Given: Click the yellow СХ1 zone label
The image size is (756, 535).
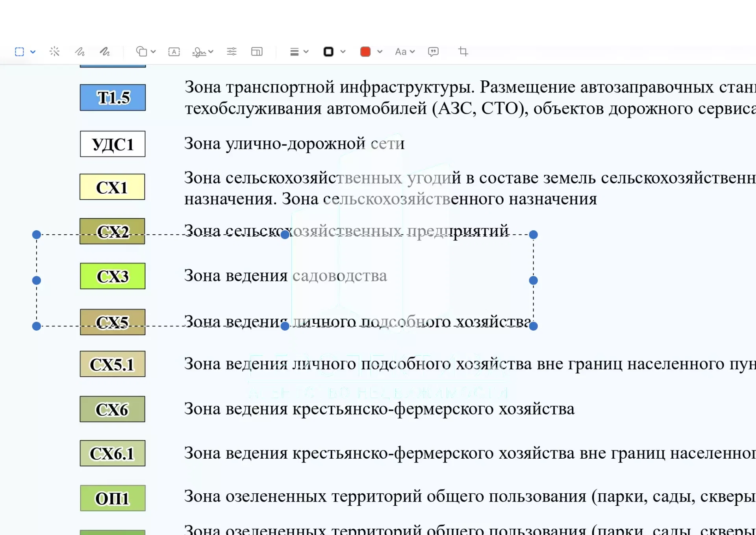Looking at the screenshot, I should (112, 187).
